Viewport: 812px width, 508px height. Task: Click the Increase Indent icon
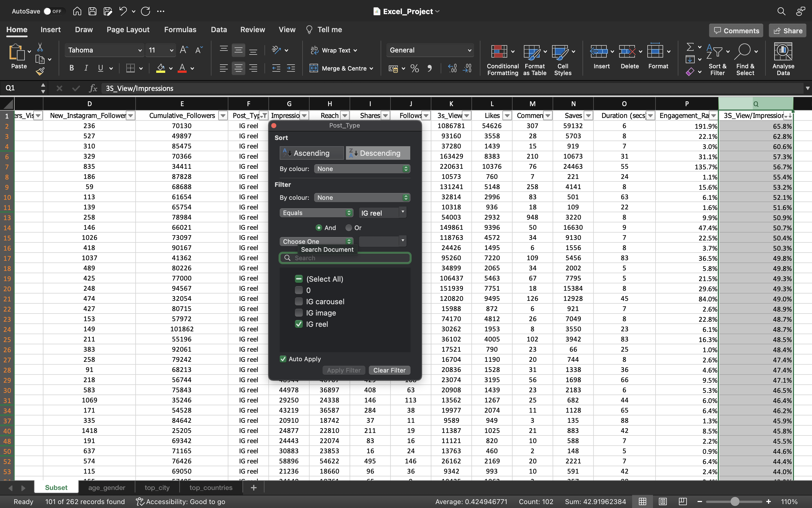pyautogui.click(x=291, y=68)
